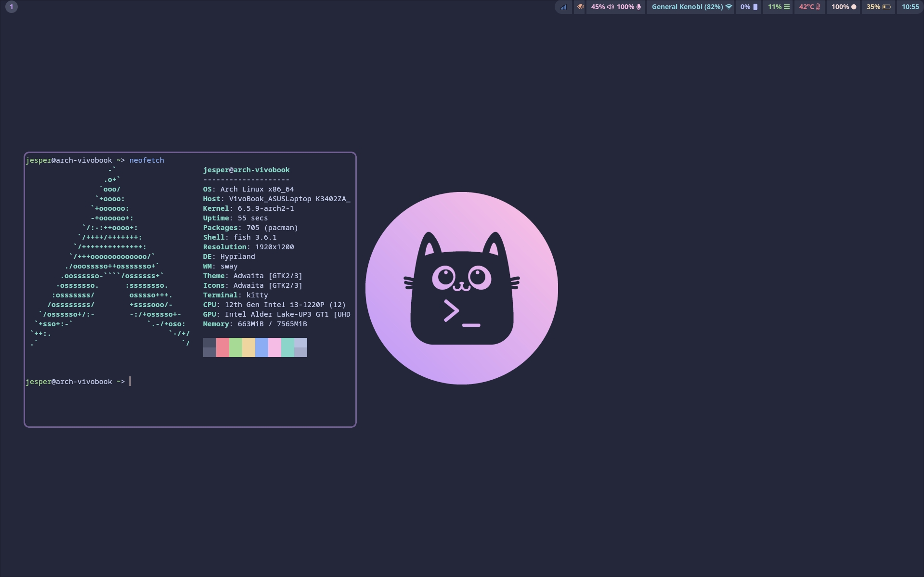Open the General Kenobi (82%) network label
924x577 pixels.
[687, 7]
